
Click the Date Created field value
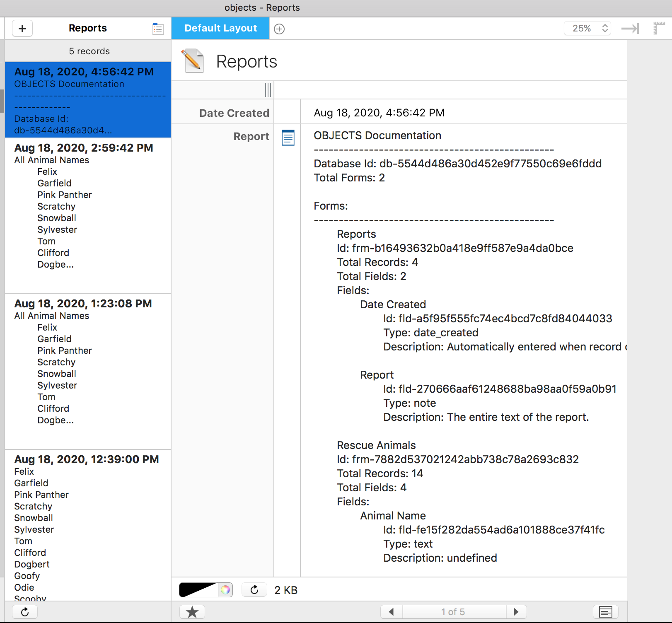(x=379, y=113)
